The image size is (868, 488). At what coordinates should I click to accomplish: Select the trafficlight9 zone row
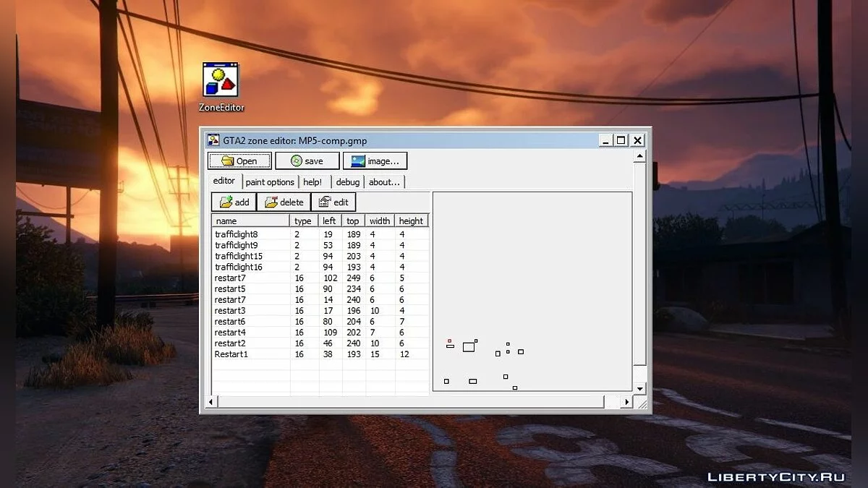(320, 245)
